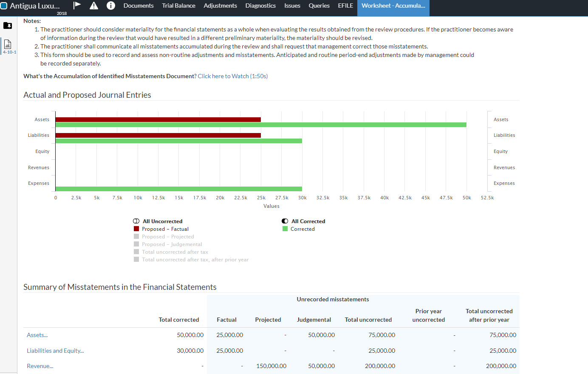Enable Total uncorrected after tax series
This screenshot has height=374, width=588.
[x=175, y=252]
